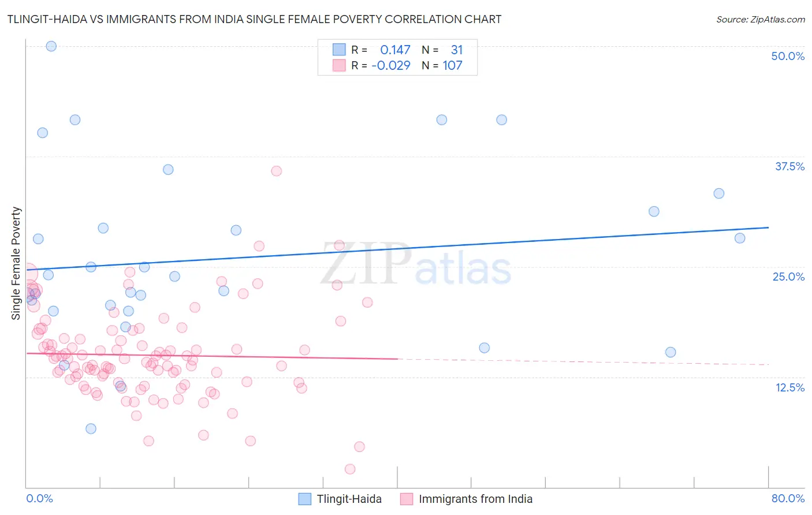Click the 80.0% x-axis label

(788, 498)
